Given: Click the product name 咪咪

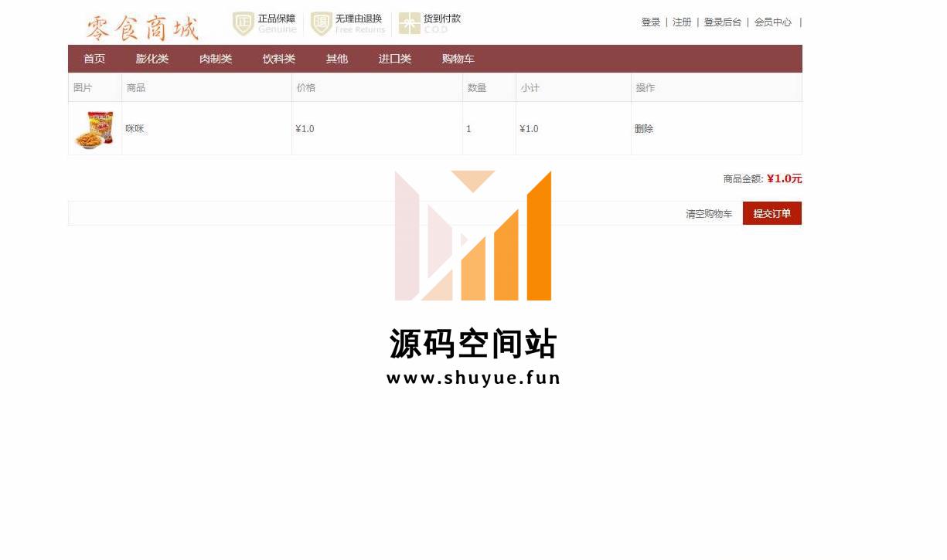Looking at the screenshot, I should point(135,129).
